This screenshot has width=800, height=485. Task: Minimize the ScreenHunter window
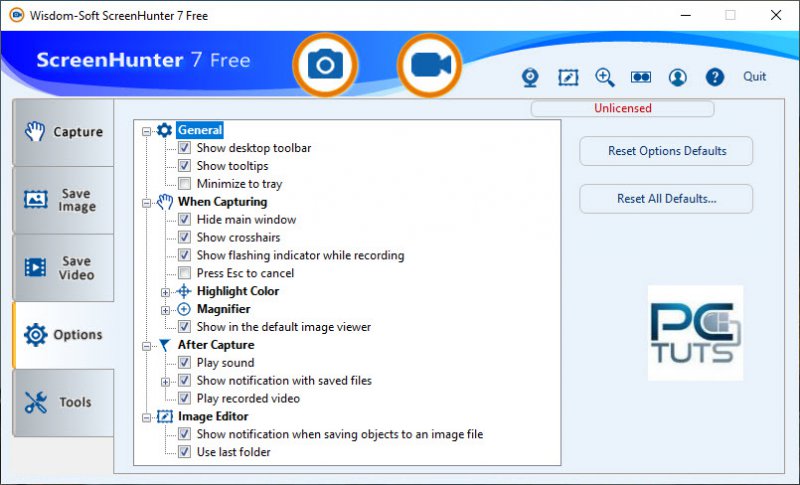(x=686, y=15)
